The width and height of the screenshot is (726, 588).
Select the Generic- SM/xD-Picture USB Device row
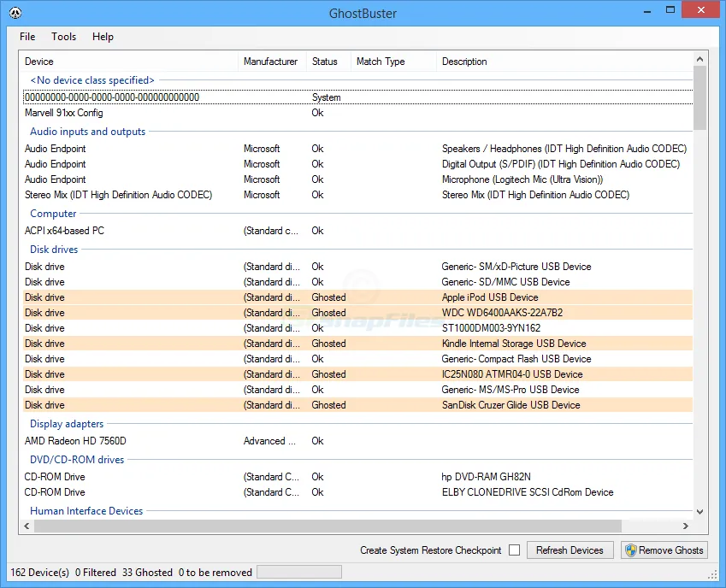point(358,267)
